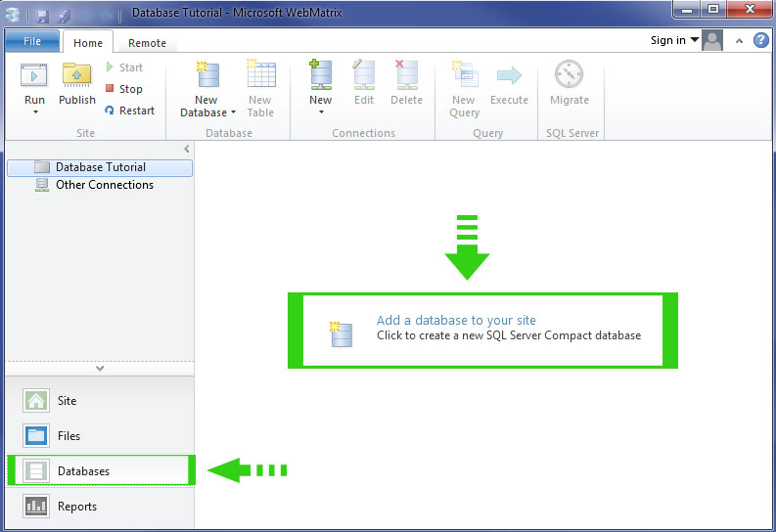Stop the site with Stop button
776x532 pixels.
(124, 89)
